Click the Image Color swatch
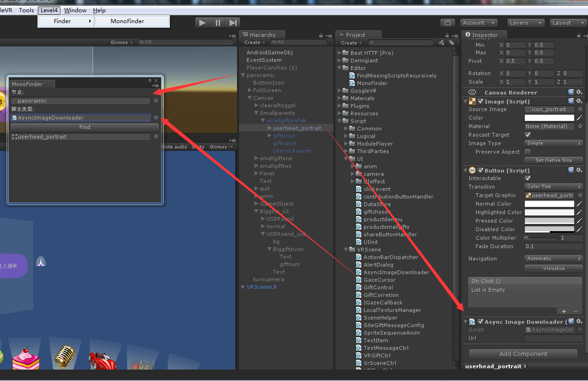Image resolution: width=588 pixels, height=381 pixels. (x=550, y=118)
